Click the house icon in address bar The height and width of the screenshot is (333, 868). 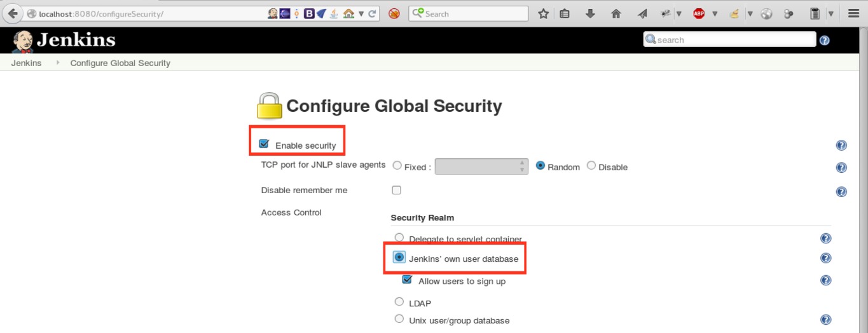348,13
